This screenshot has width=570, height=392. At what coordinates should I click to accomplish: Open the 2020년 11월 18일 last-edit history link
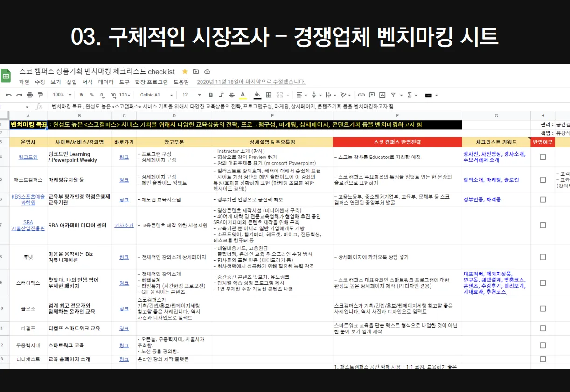251,82
